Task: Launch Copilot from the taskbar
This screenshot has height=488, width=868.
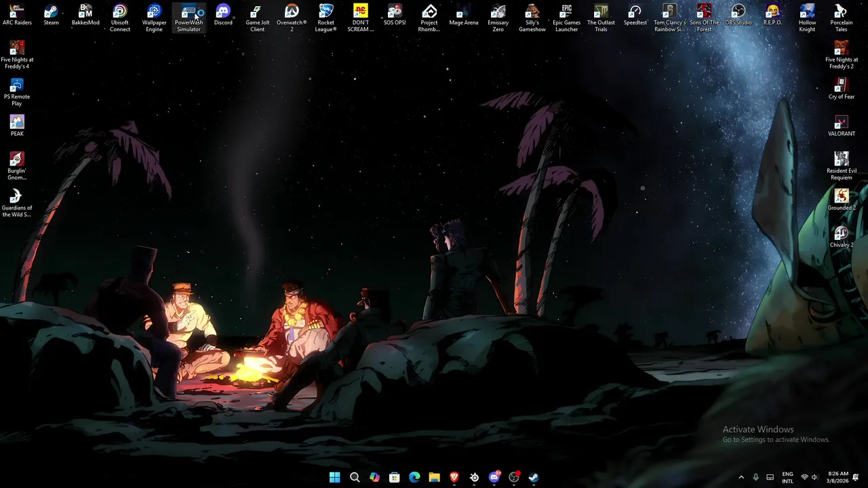Action: [374, 477]
